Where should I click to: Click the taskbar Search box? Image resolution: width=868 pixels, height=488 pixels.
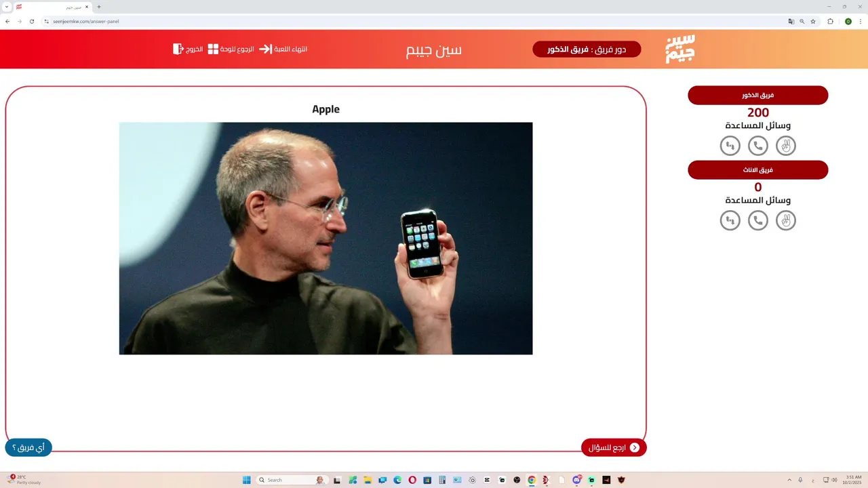pyautogui.click(x=292, y=480)
